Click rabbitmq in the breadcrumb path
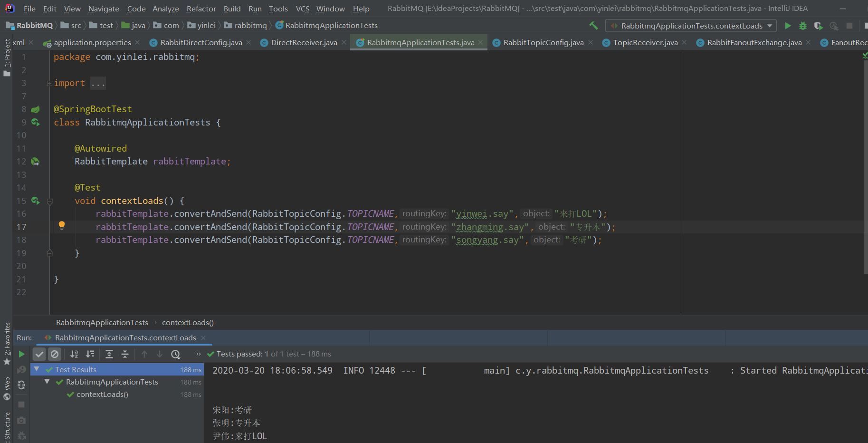Image resolution: width=868 pixels, height=443 pixels. (x=250, y=25)
